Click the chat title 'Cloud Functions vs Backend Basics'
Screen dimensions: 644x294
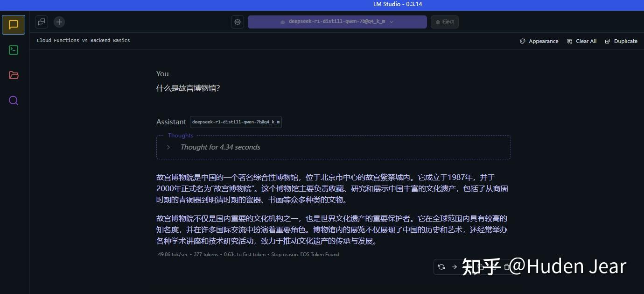coord(84,41)
